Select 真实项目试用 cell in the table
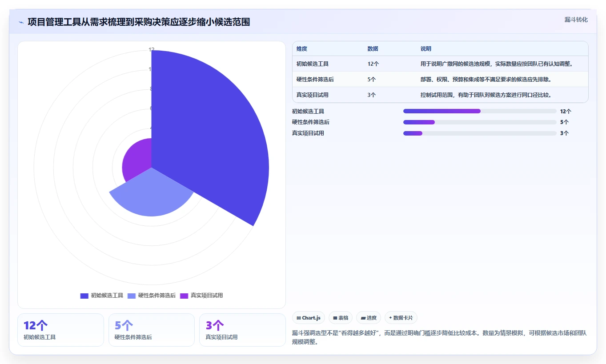 313,95
